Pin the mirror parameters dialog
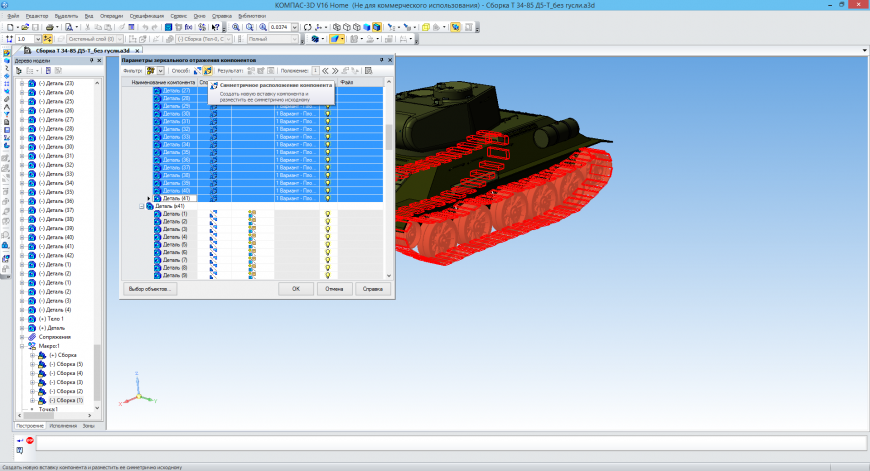The width and height of the screenshot is (870, 471). 382,60
